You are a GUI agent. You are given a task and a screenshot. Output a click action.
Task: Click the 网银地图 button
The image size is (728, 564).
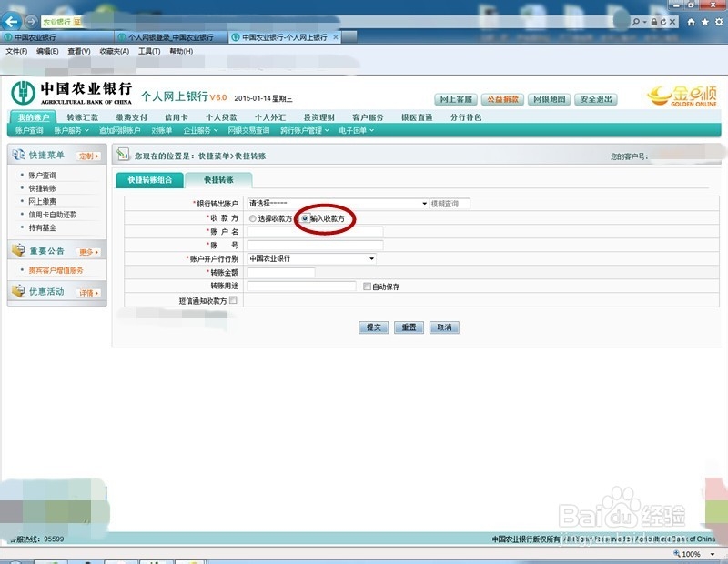(x=550, y=99)
